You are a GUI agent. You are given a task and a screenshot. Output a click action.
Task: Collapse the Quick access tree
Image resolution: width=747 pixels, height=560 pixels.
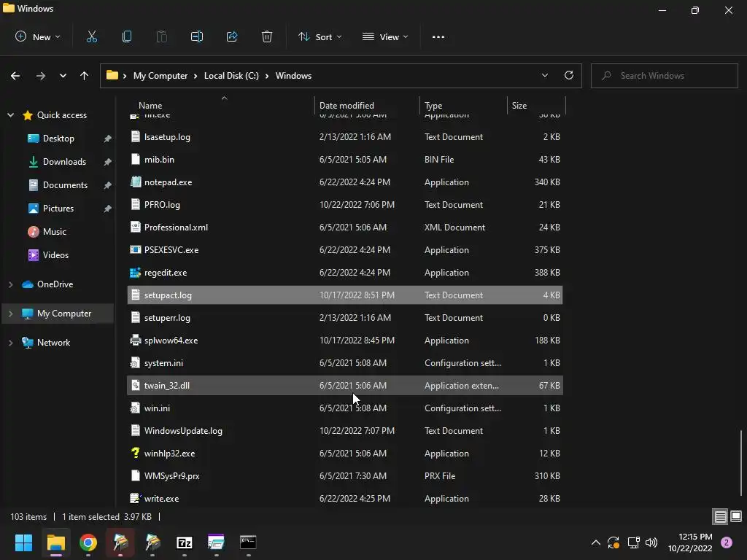(10, 114)
